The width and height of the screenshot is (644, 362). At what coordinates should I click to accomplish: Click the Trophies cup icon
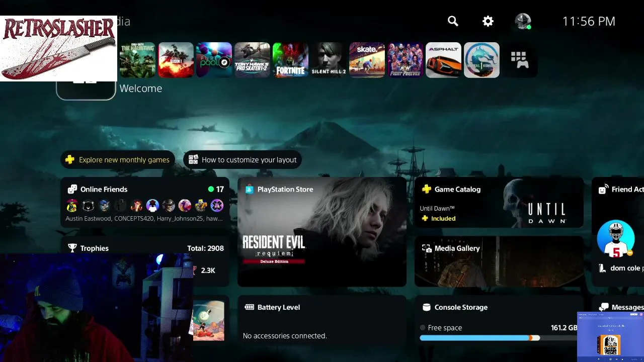click(x=72, y=248)
